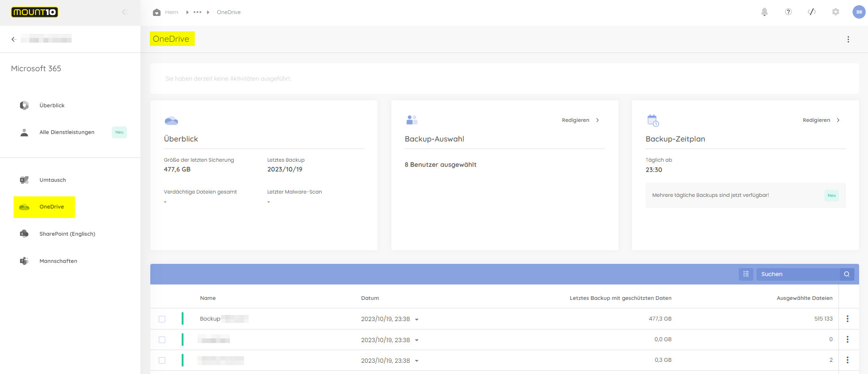
Task: Open the date dropdown in the second row
Action: tap(417, 340)
